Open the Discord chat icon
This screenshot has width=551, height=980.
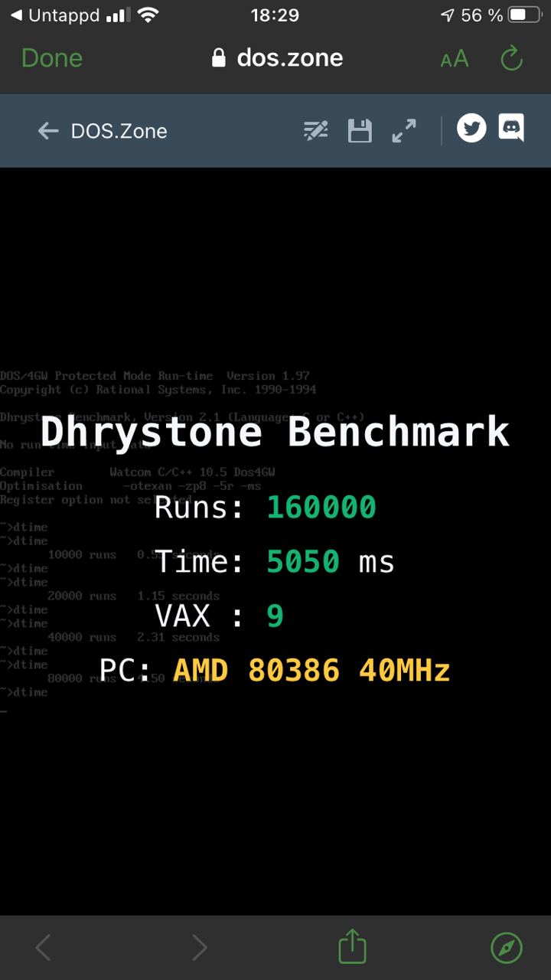[x=511, y=128]
